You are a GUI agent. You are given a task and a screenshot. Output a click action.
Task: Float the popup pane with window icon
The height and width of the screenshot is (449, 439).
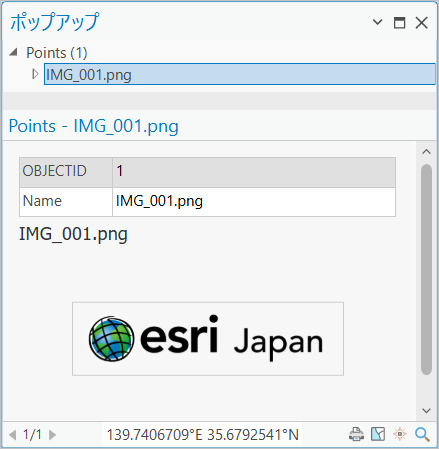pyautogui.click(x=399, y=23)
